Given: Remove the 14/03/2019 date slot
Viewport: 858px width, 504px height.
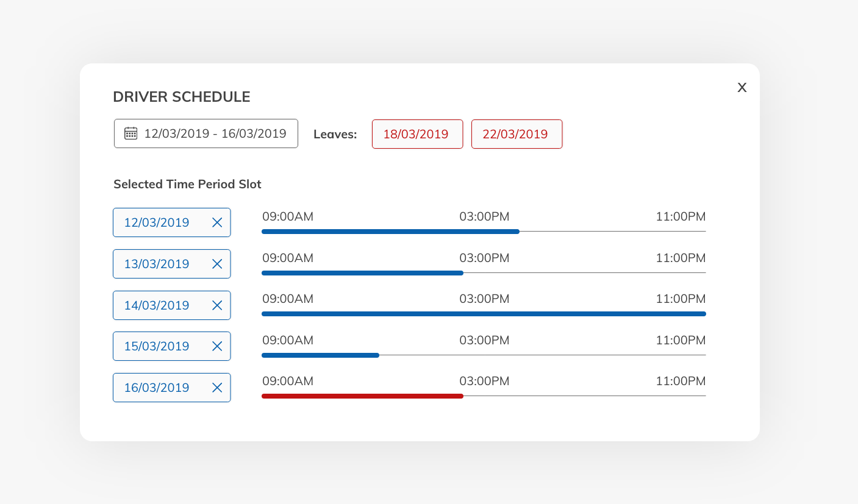Looking at the screenshot, I should [x=216, y=305].
